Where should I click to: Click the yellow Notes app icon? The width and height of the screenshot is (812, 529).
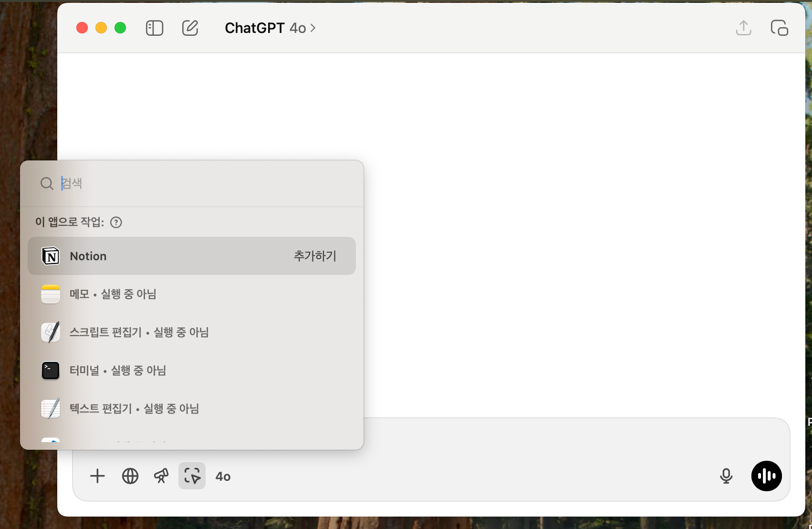point(51,294)
